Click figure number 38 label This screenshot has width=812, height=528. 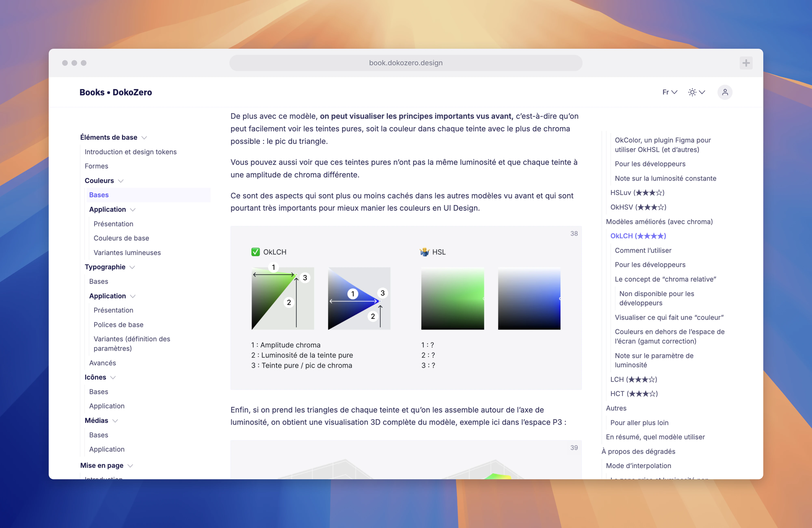pos(574,234)
